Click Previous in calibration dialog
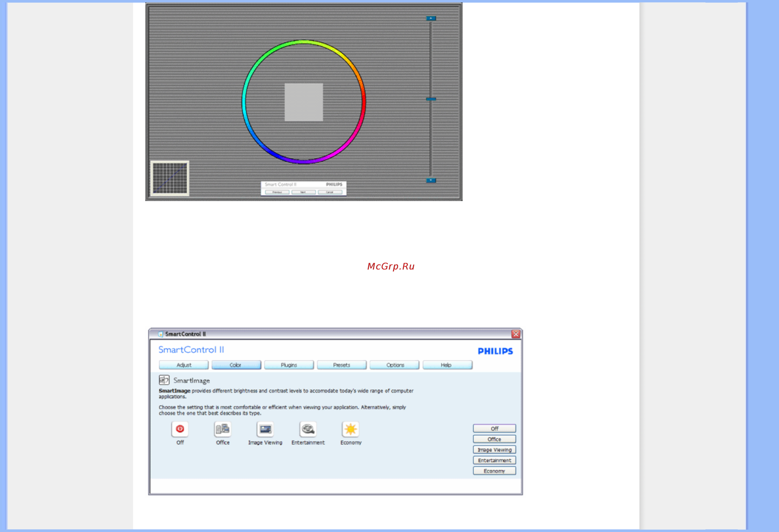The width and height of the screenshot is (779, 532). click(277, 192)
